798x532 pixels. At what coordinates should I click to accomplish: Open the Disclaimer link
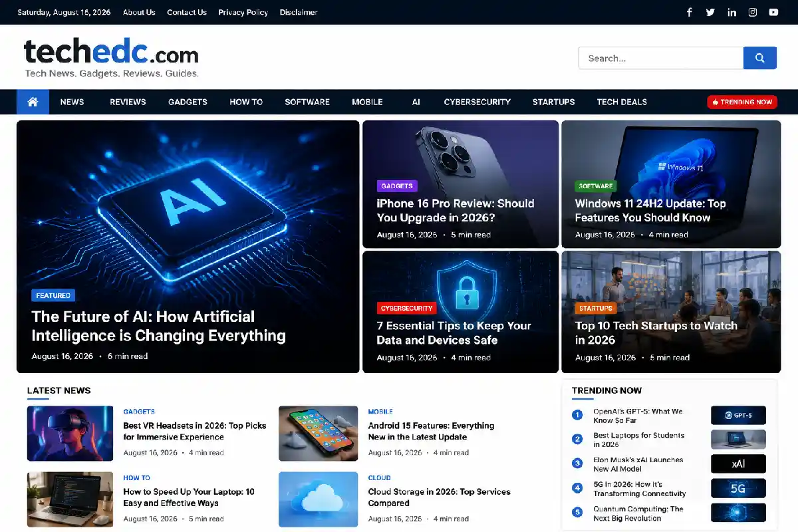(x=299, y=12)
